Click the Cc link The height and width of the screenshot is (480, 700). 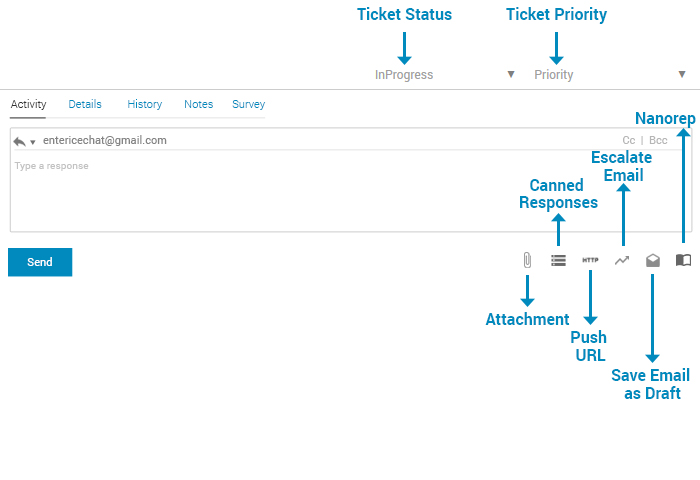(629, 141)
